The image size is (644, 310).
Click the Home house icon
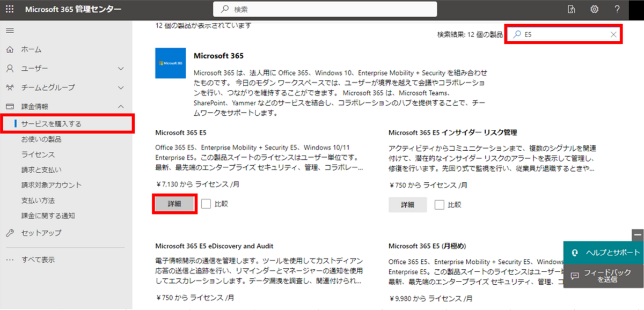pos(10,49)
